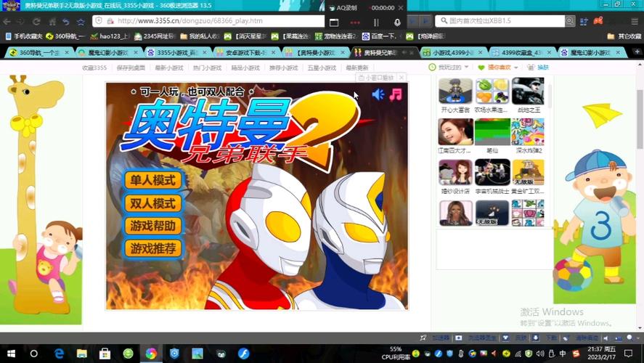Click 保存到桌面 nav link

click(131, 68)
